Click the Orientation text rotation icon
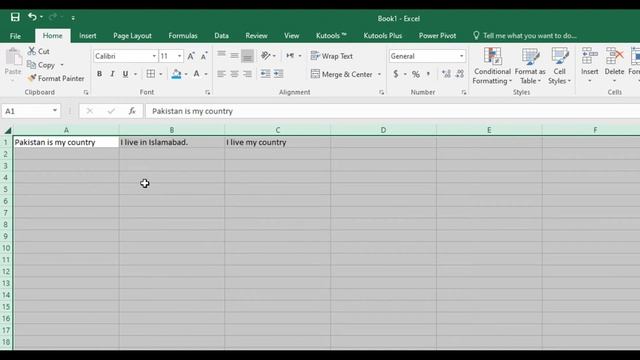Screen dimensions: 640x360 266,56
